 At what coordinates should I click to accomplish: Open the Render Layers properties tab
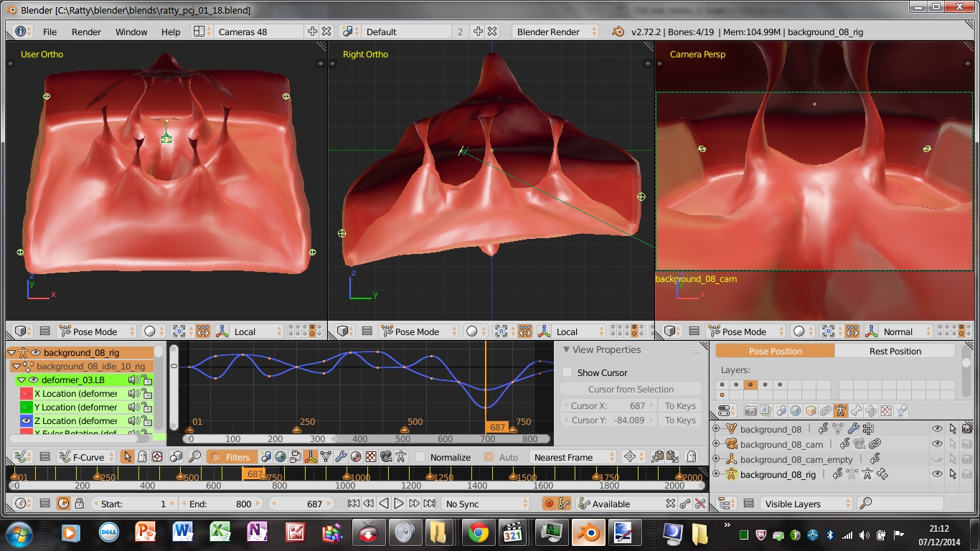[765, 411]
